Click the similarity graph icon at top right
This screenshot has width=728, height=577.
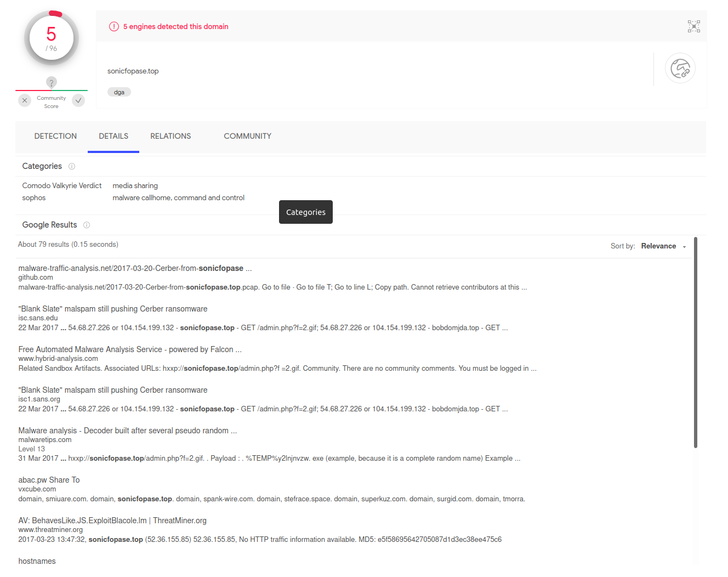693,26
